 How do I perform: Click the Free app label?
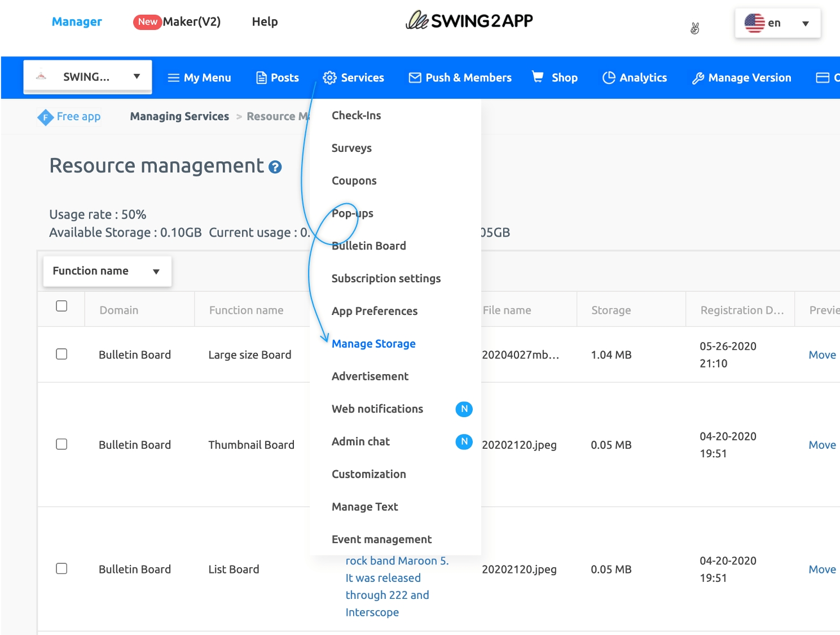78,117
